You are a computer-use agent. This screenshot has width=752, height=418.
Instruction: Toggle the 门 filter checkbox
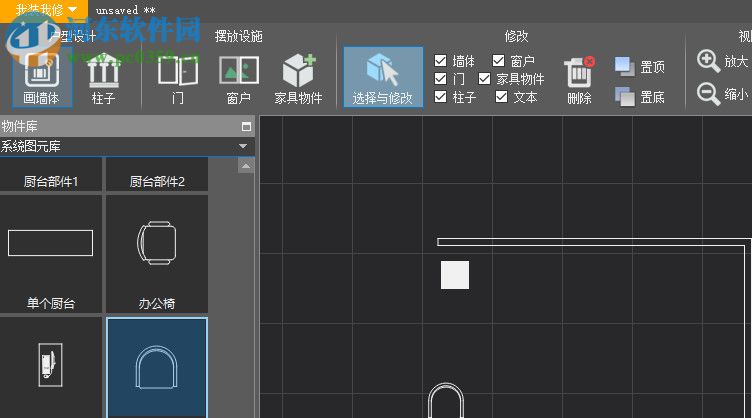pyautogui.click(x=440, y=79)
